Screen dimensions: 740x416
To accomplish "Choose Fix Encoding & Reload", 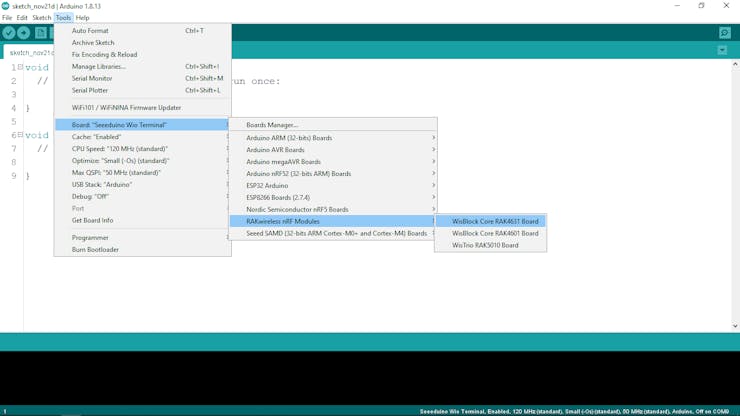I will 143,54.
